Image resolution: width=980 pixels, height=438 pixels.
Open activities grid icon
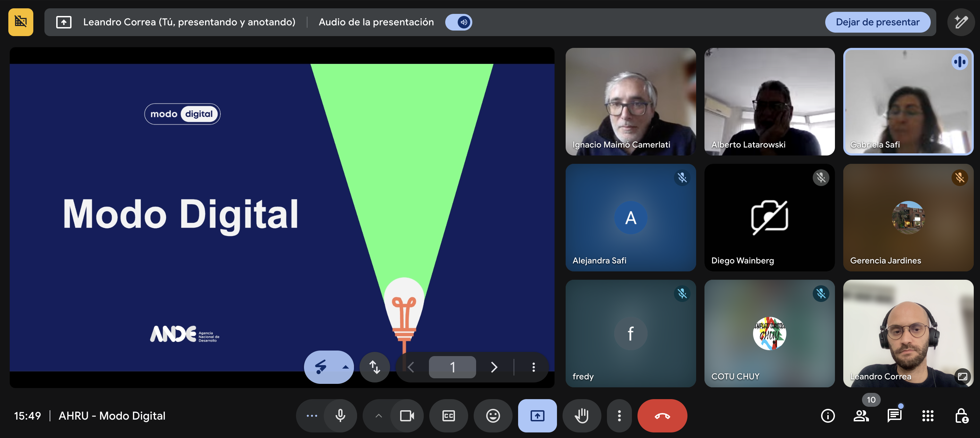tap(928, 415)
